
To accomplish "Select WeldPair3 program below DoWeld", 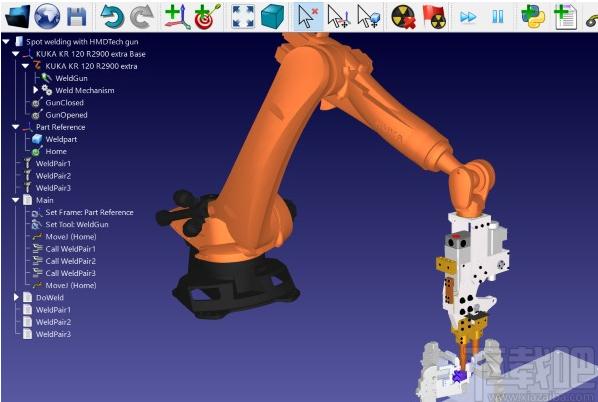I will tap(53, 334).
